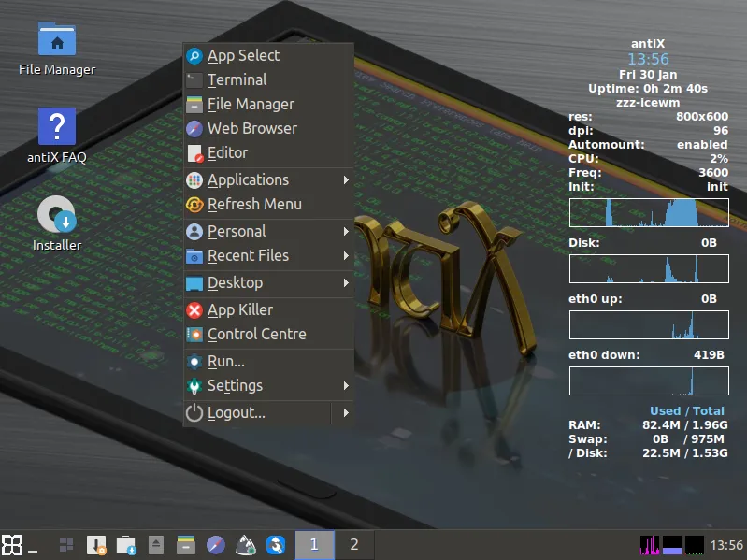
Task: Click the show desktop underscore button on taskbar
Action: [x=33, y=551]
